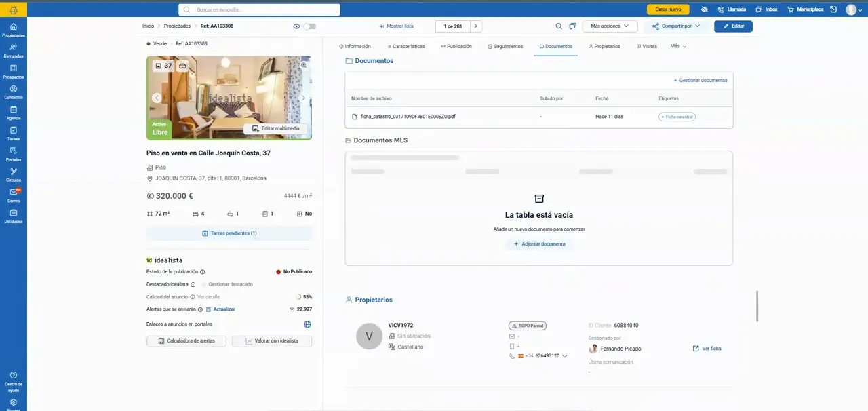Viewport: 868px width, 411px height.
Task: Open Ver ficha for owner VICV1972
Action: pyautogui.click(x=707, y=349)
